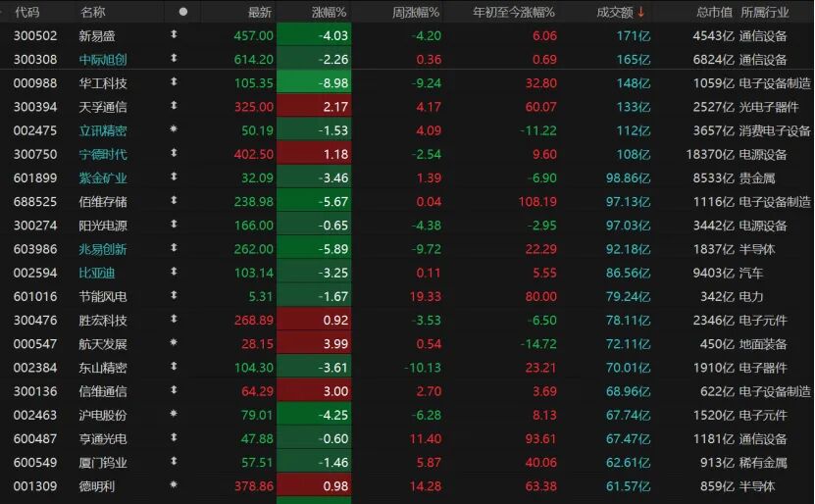This screenshot has height=504, width=815.
Task: Click the marker icon in the 厦门钨业 row
Action: click(x=175, y=462)
